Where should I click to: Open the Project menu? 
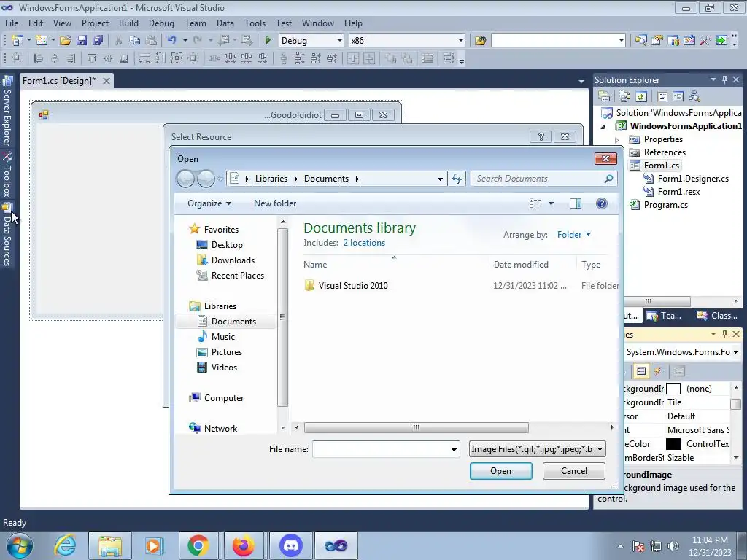95,23
